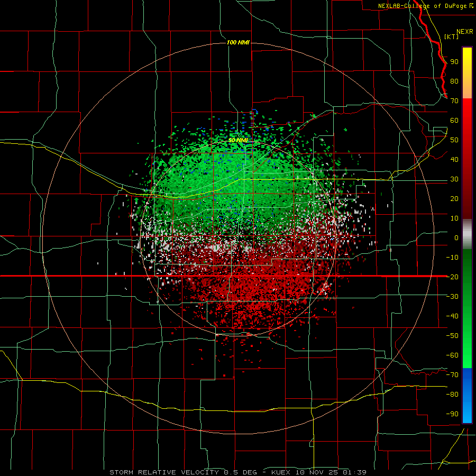Click the blue segment of the color bar

[x=467, y=396]
